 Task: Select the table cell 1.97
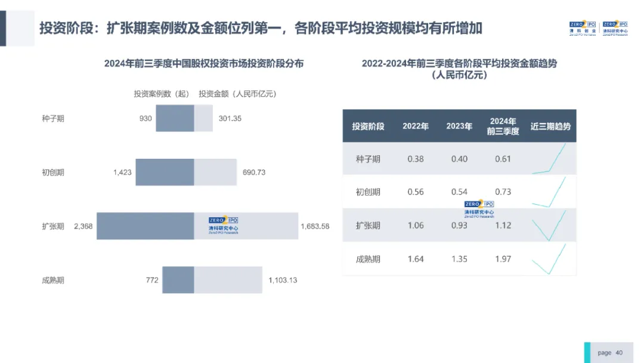click(503, 259)
